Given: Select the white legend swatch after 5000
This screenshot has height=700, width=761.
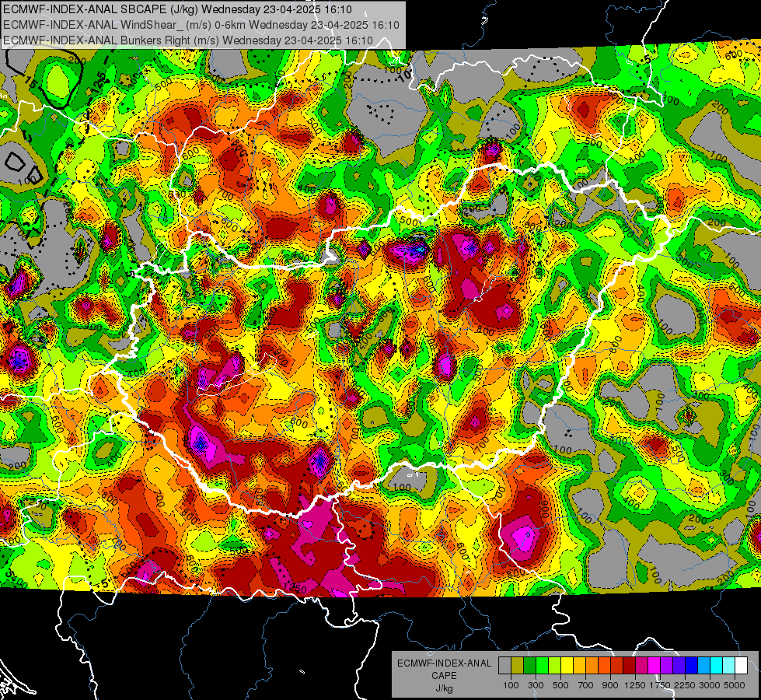Looking at the screenshot, I should (x=741, y=666).
